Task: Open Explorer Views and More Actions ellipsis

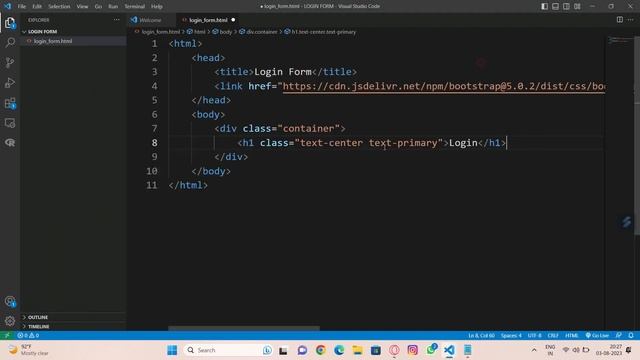Action: pyautogui.click(x=117, y=20)
